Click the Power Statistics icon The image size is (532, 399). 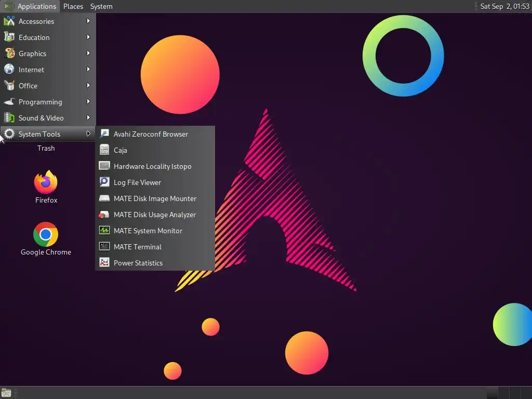coord(104,262)
